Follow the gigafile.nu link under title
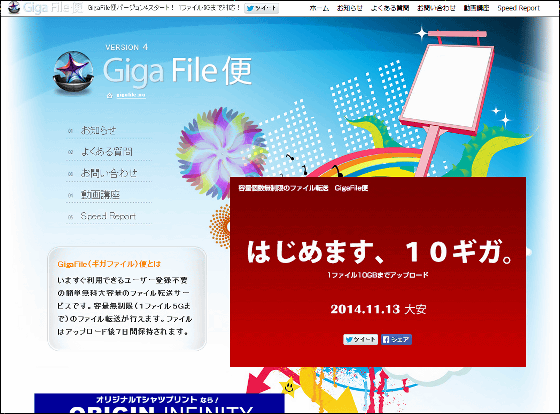The width and height of the screenshot is (560, 414). click(131, 95)
